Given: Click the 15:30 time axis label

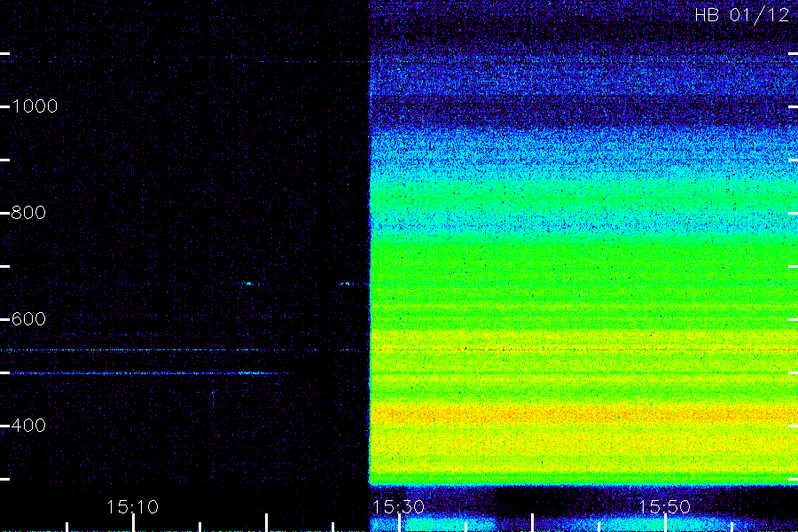Looking at the screenshot, I should 398,507.
